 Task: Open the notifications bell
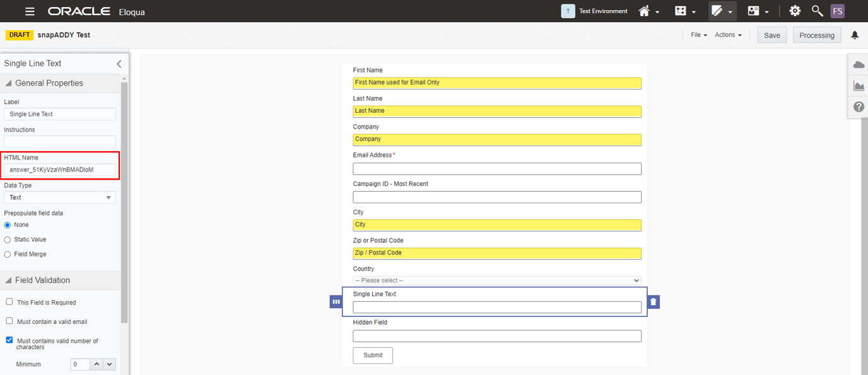point(855,35)
